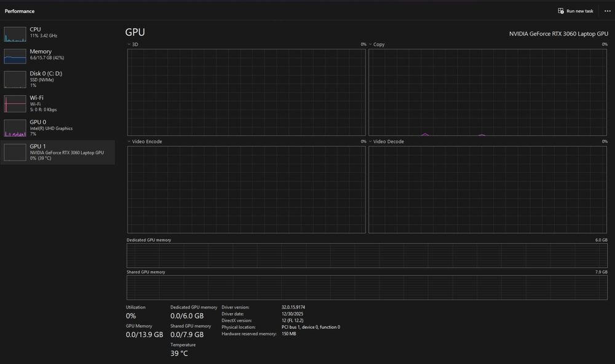Click the Run new task button label
615x364 pixels.
click(x=580, y=11)
